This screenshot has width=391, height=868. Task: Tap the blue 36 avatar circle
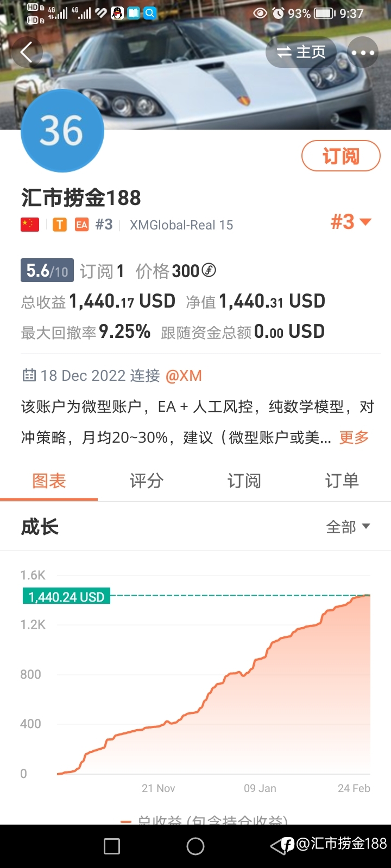pyautogui.click(x=62, y=131)
